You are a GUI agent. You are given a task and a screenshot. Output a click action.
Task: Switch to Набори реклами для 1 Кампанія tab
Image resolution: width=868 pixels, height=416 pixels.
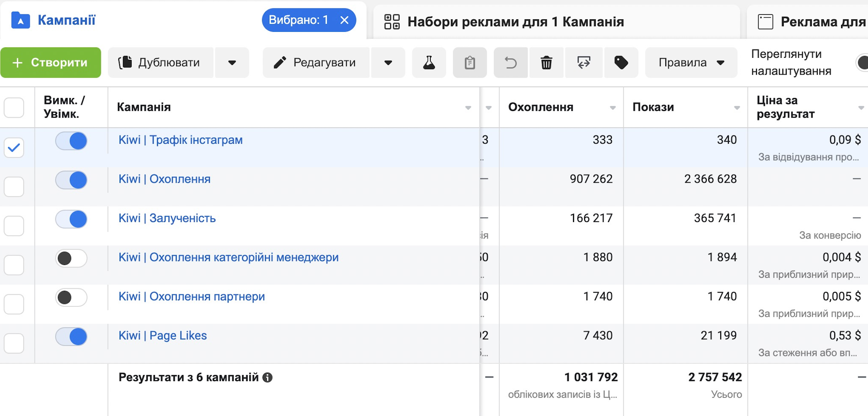click(557, 22)
